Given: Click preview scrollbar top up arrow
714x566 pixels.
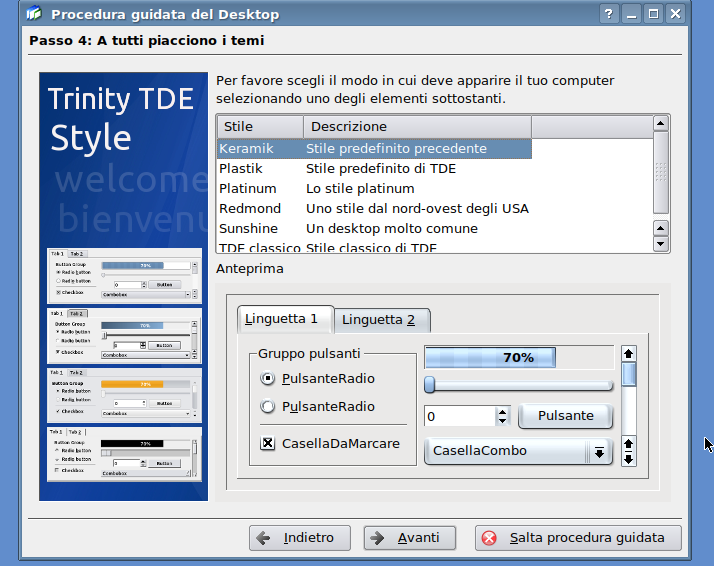Looking at the screenshot, I should [629, 353].
